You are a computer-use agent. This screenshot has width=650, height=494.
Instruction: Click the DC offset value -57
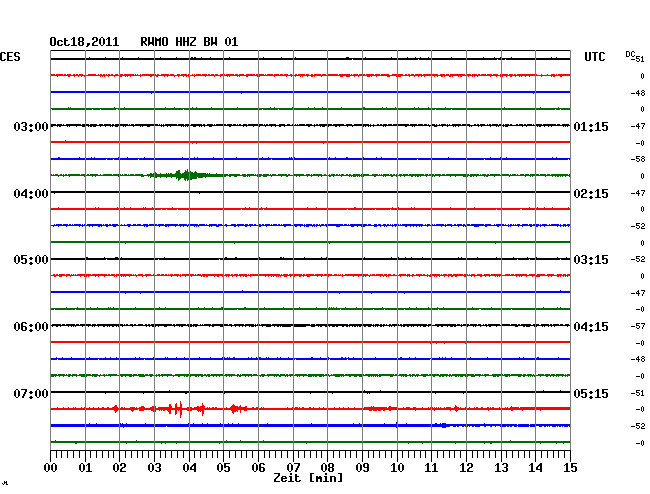tap(638, 327)
